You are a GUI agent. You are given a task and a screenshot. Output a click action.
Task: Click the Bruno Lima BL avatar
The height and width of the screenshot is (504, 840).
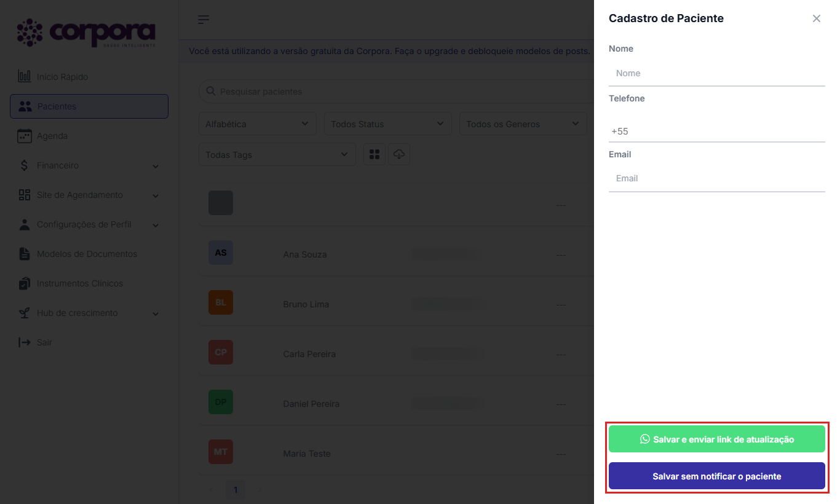(x=221, y=302)
